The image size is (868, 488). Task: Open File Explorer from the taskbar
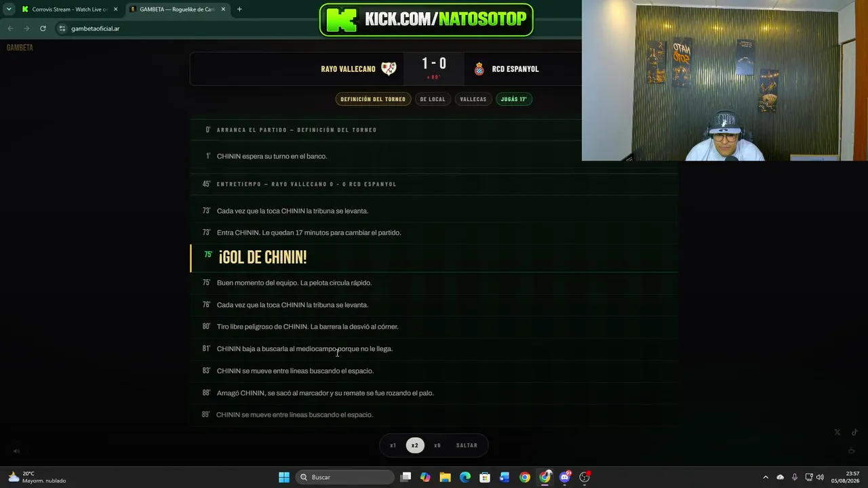[x=445, y=477]
